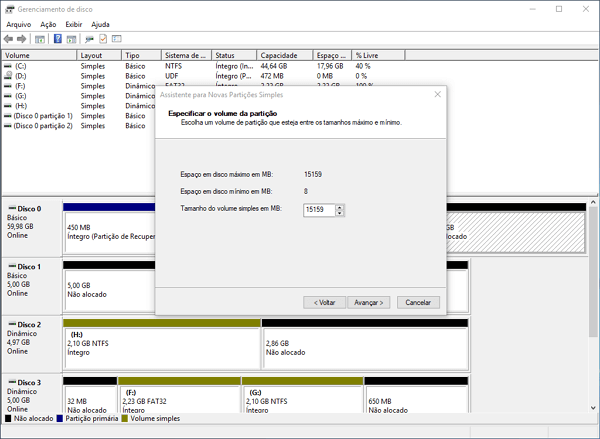
Task: Click the volume size input field
Action: 318,210
